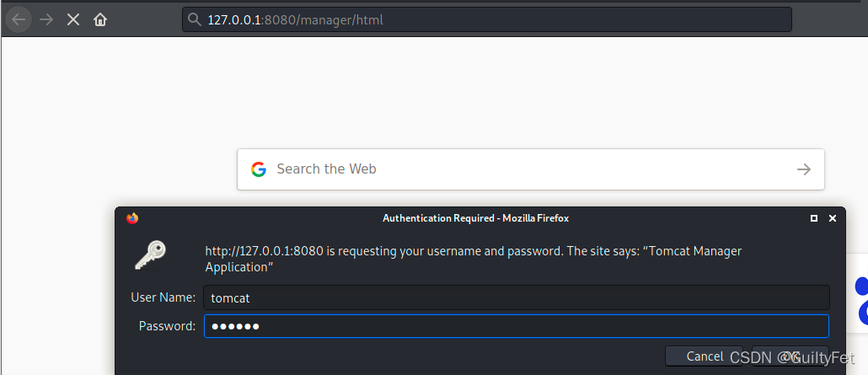This screenshot has height=375, width=868.
Task: Click the Firefox logo in dialog title bar
Action: click(132, 218)
